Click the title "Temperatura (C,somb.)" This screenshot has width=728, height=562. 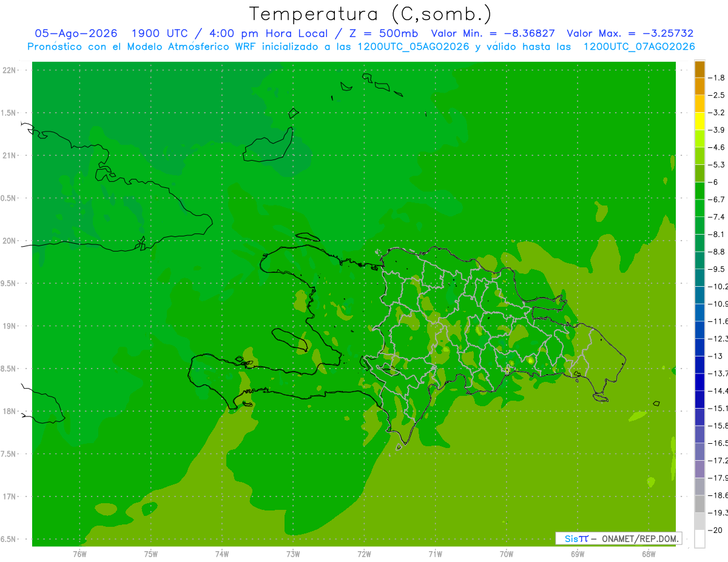[370, 14]
